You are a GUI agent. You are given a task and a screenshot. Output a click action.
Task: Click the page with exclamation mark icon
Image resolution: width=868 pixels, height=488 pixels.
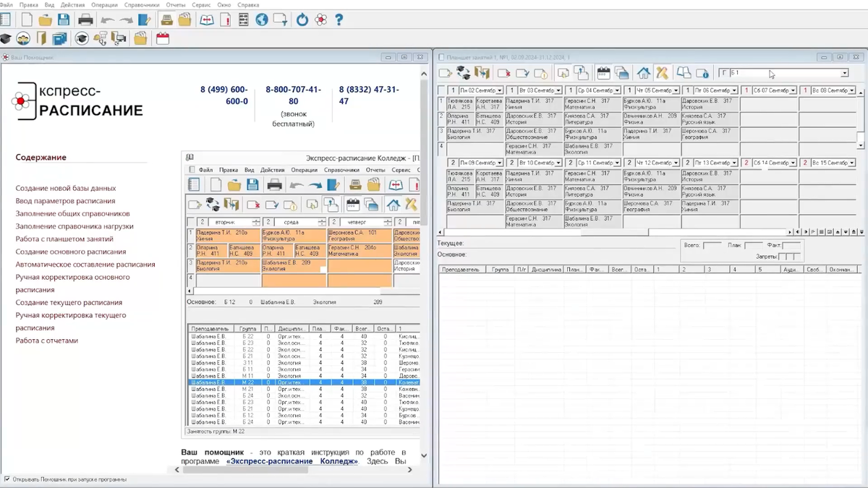pos(225,20)
